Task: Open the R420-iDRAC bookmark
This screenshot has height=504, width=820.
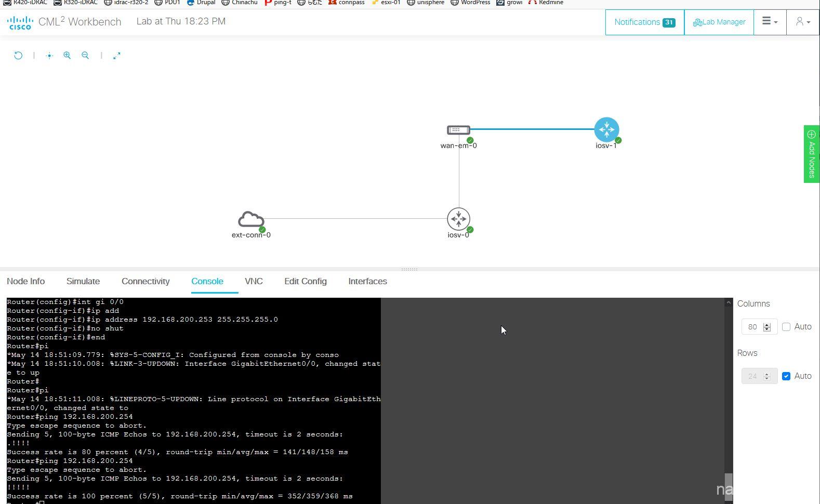Action: coord(25,3)
